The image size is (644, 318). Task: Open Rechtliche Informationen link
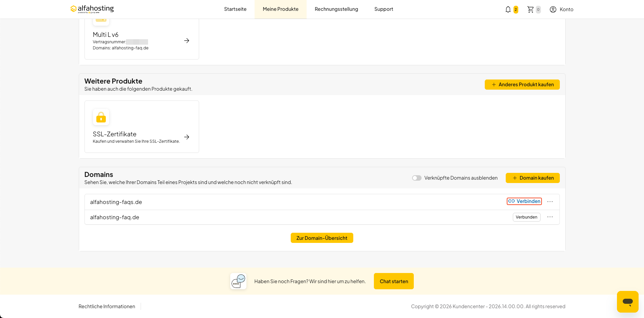tap(107, 306)
